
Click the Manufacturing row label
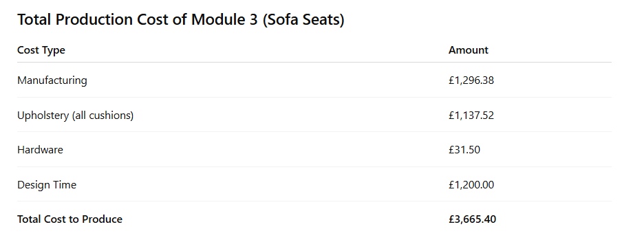[x=52, y=80]
